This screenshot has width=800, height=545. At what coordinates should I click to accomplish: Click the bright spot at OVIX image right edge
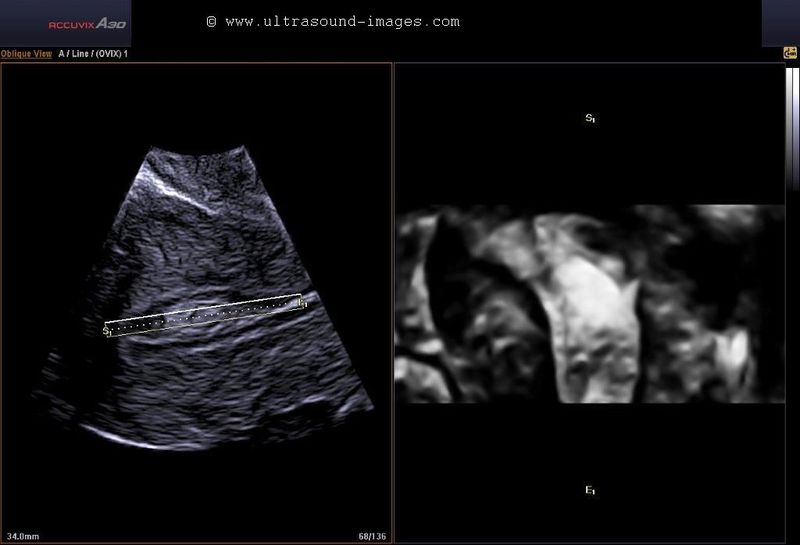pyautogui.click(x=736, y=352)
